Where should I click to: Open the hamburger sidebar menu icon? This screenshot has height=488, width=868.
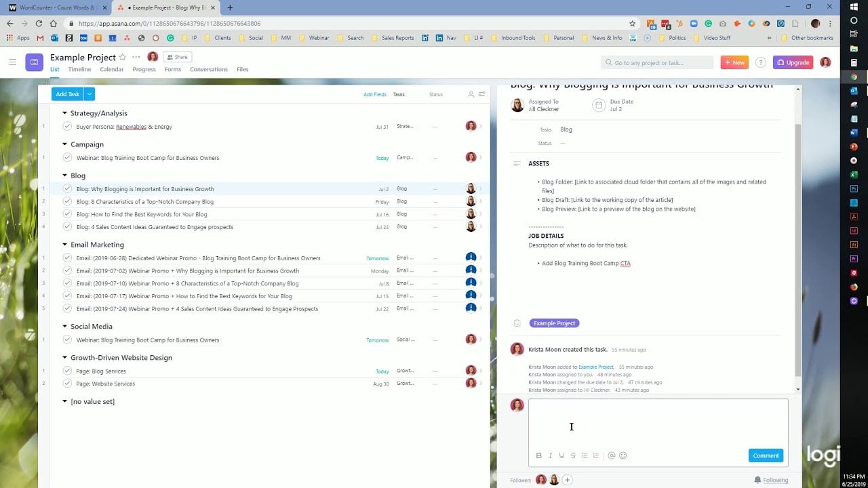(x=12, y=62)
